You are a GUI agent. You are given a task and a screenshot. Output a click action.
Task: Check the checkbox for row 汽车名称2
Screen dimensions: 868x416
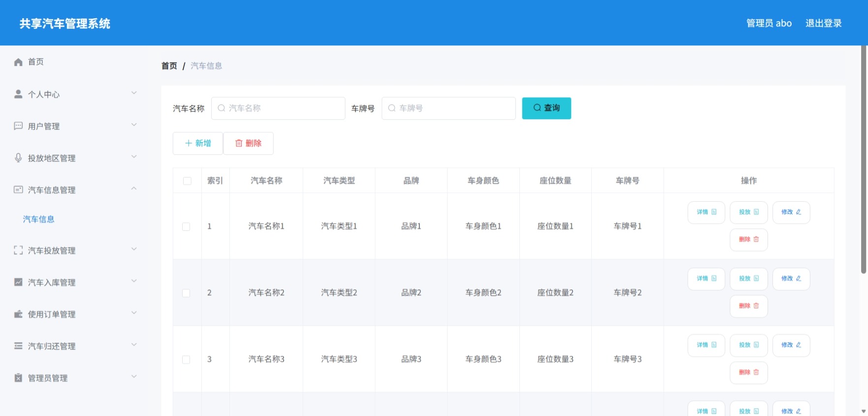[x=186, y=293]
